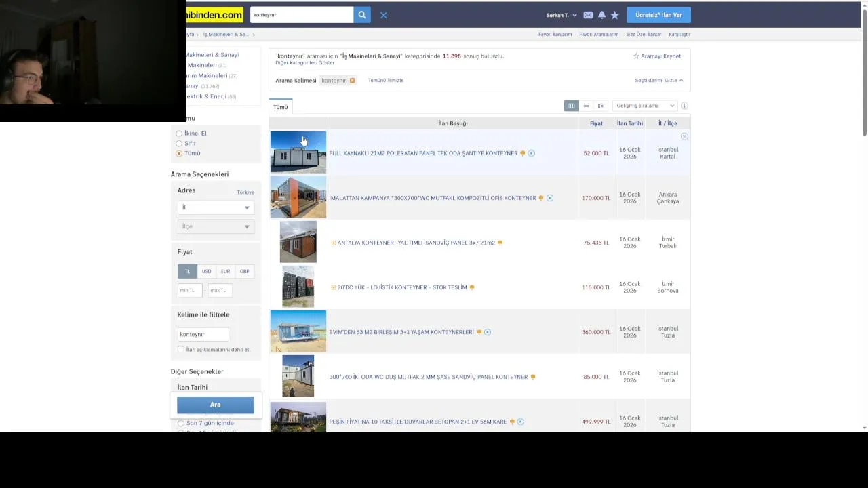868x488 pixels.
Task: Open the İlçe district dropdown
Action: tap(216, 226)
